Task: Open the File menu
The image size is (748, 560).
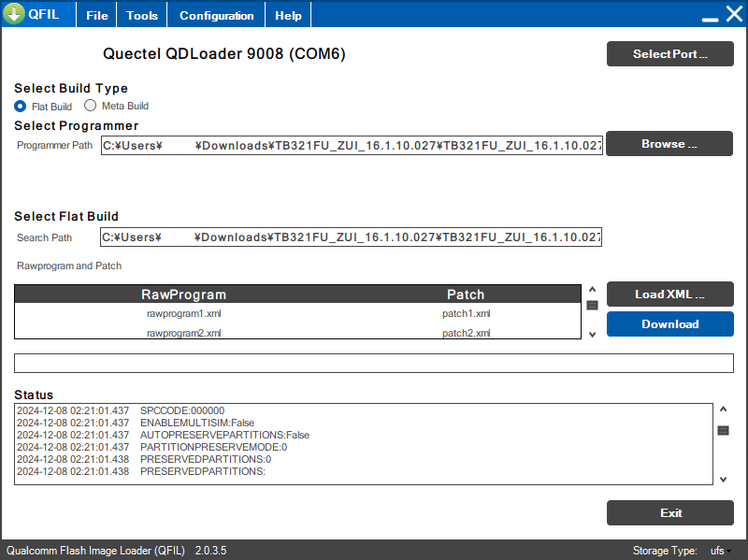Action: (97, 15)
